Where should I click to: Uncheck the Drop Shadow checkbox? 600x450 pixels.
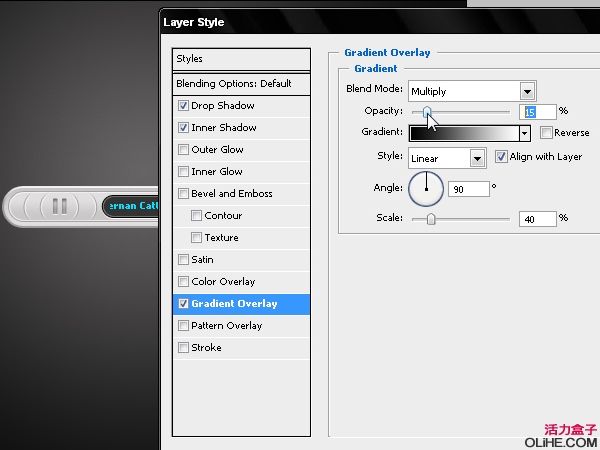coord(183,106)
